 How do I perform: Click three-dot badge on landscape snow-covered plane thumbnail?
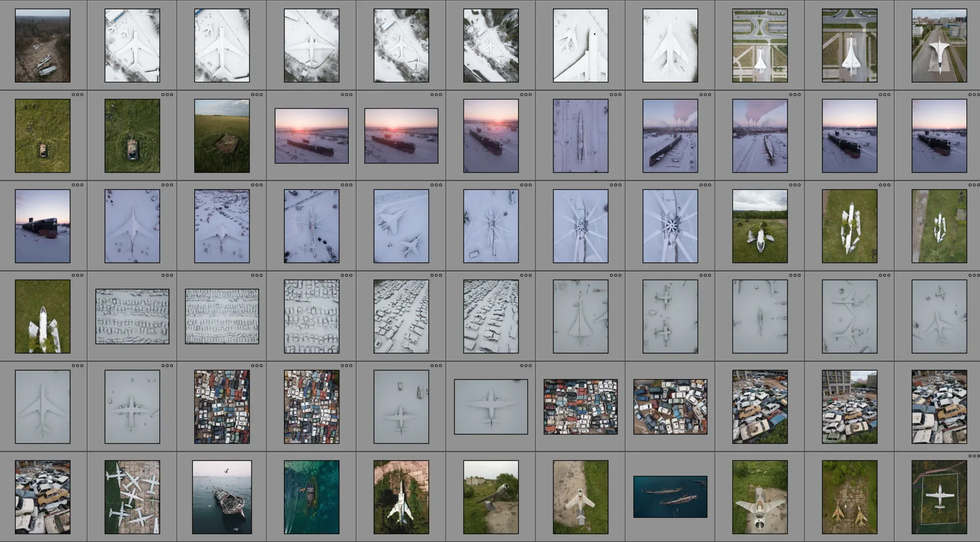tap(525, 366)
